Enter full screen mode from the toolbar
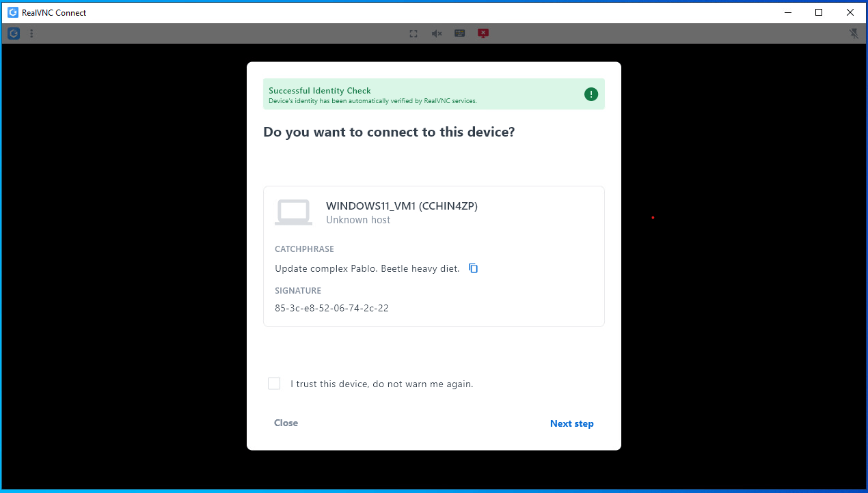Image resolution: width=868 pixels, height=493 pixels. pyautogui.click(x=413, y=33)
